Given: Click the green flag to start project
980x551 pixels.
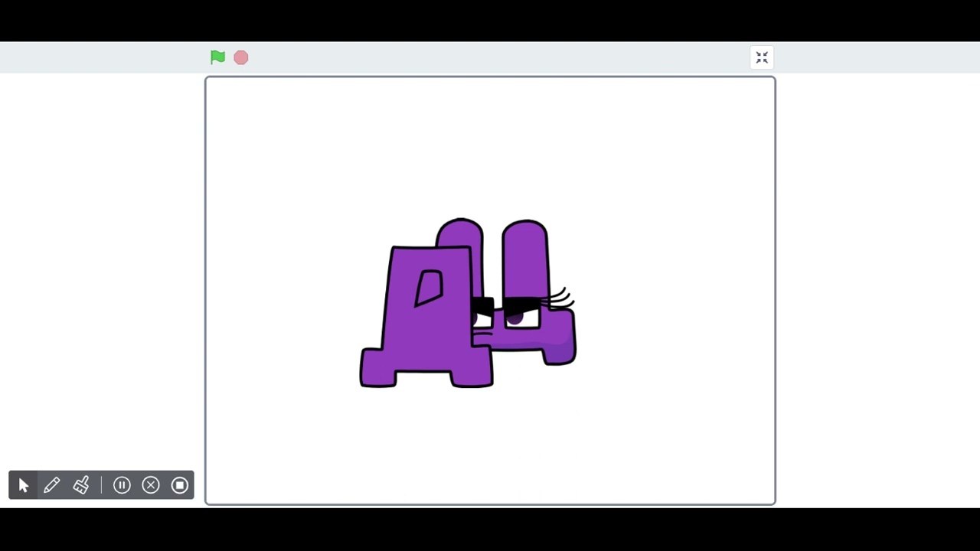Looking at the screenshot, I should 217,57.
